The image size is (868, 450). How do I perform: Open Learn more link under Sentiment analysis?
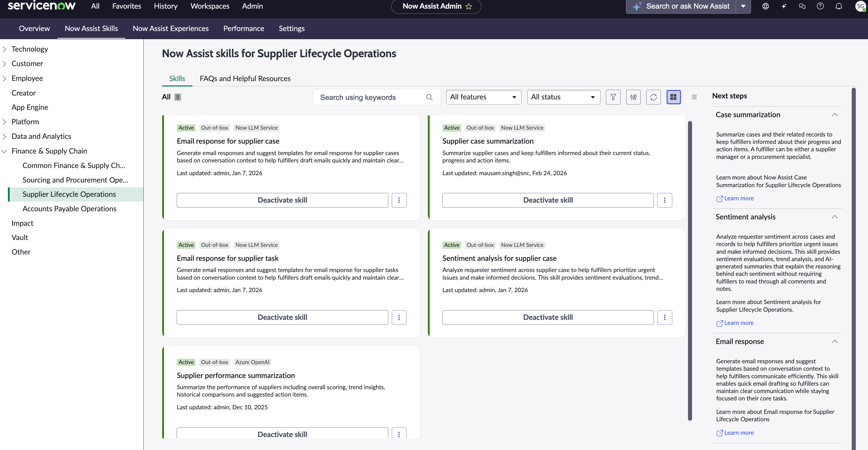(735, 323)
